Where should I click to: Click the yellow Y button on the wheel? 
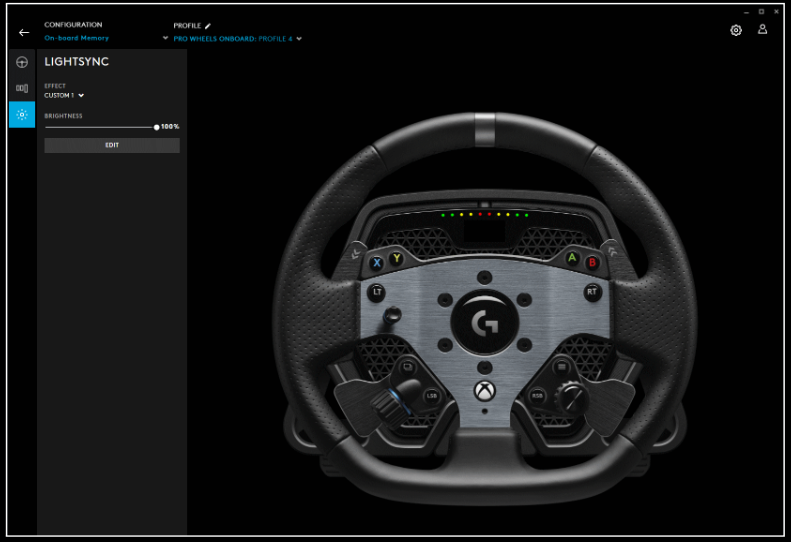[396, 258]
